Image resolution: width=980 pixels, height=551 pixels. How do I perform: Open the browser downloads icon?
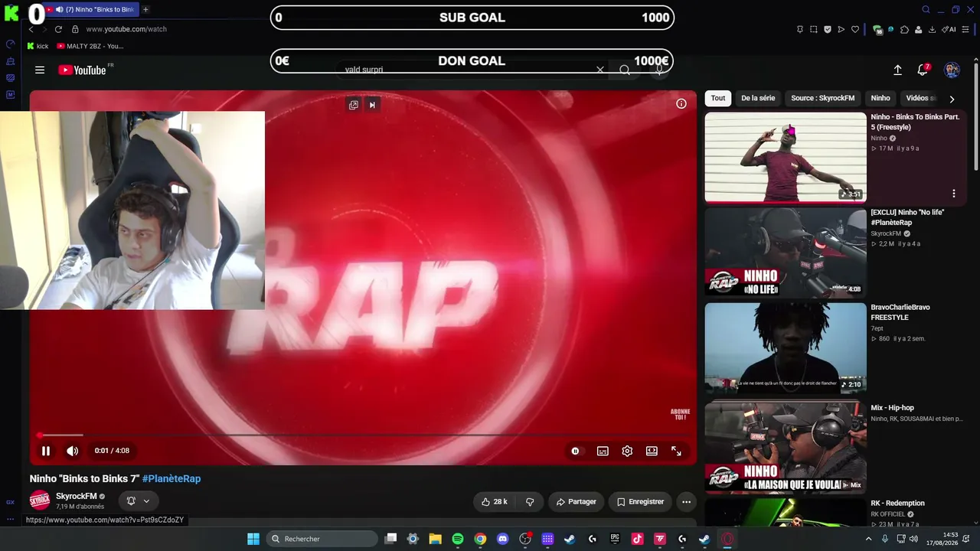[x=933, y=29]
